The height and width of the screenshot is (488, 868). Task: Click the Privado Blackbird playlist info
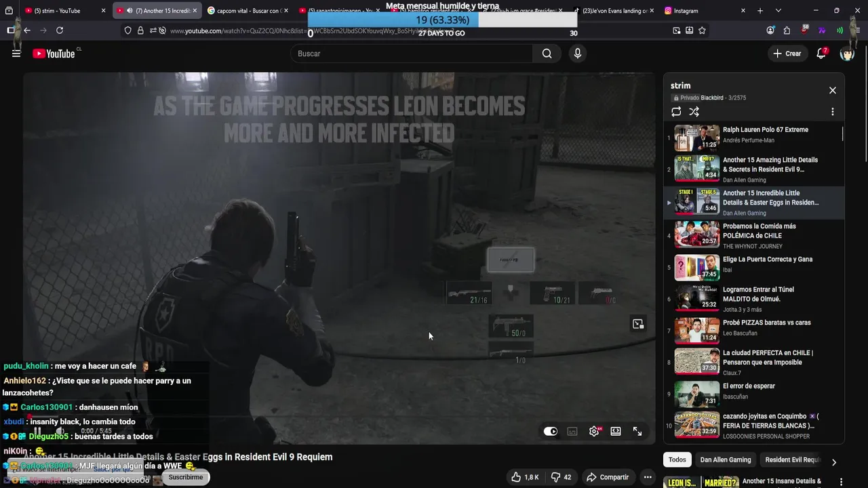point(709,98)
